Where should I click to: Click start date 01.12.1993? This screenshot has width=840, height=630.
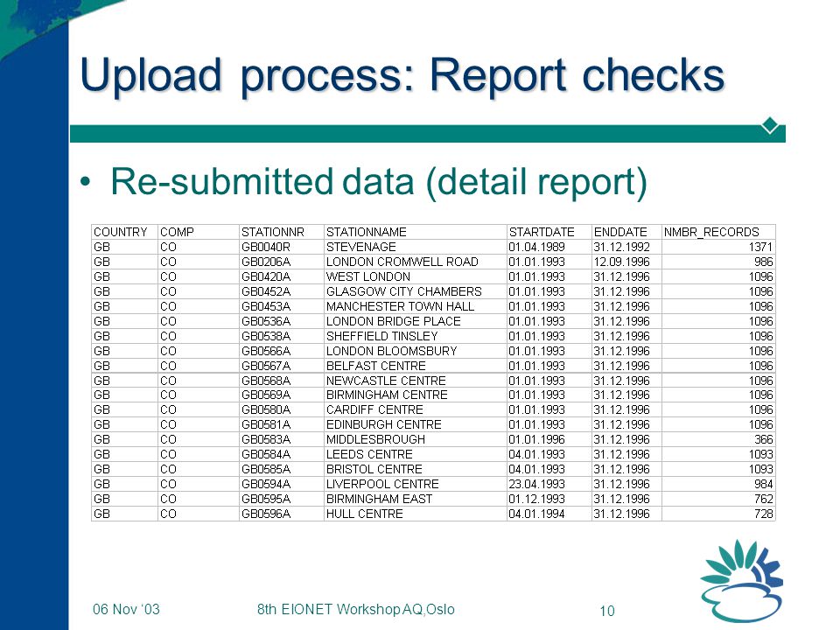pos(536,500)
